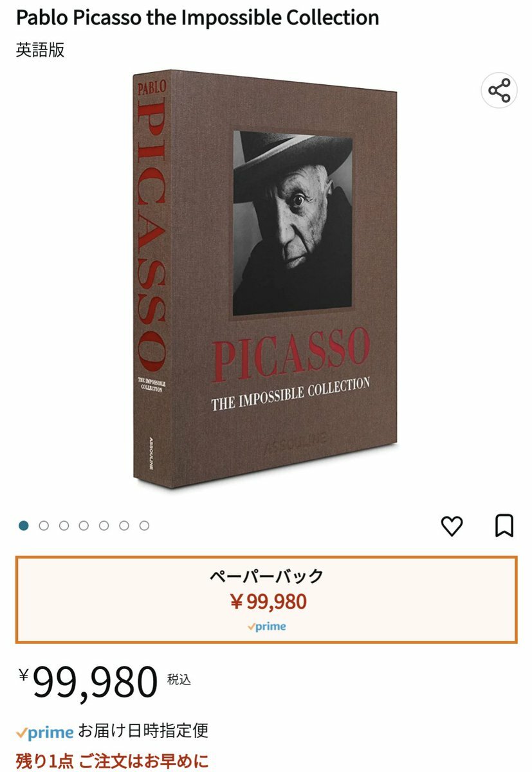This screenshot has width=532, height=772.
Task: Show the fourth image via carousel dot
Action: [x=84, y=526]
